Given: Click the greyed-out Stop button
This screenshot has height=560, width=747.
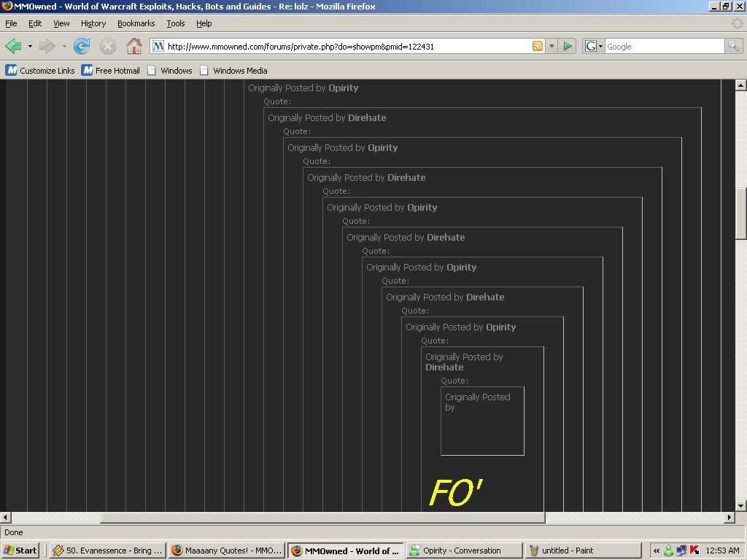Looking at the screenshot, I should coord(108,46).
